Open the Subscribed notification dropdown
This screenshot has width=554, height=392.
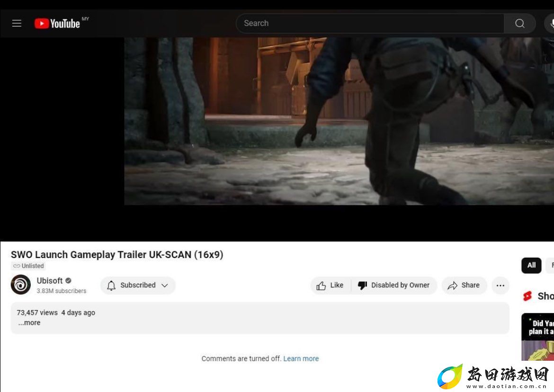pyautogui.click(x=138, y=285)
